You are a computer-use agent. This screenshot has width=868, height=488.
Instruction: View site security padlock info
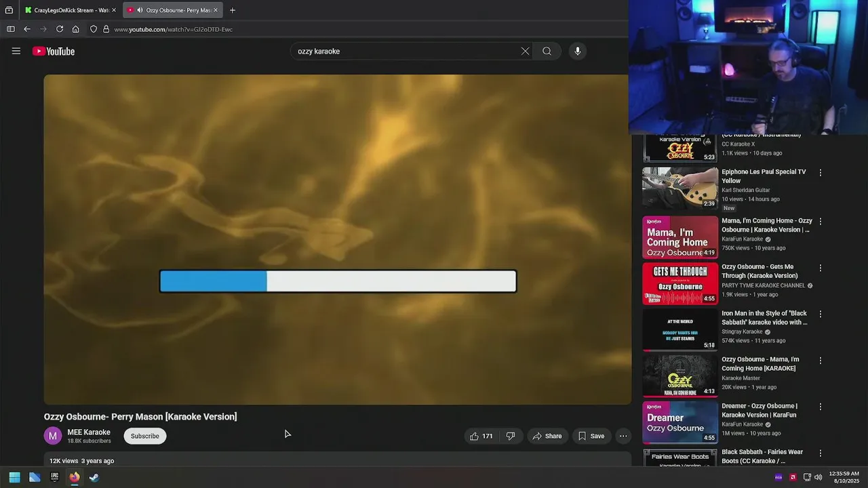click(106, 29)
